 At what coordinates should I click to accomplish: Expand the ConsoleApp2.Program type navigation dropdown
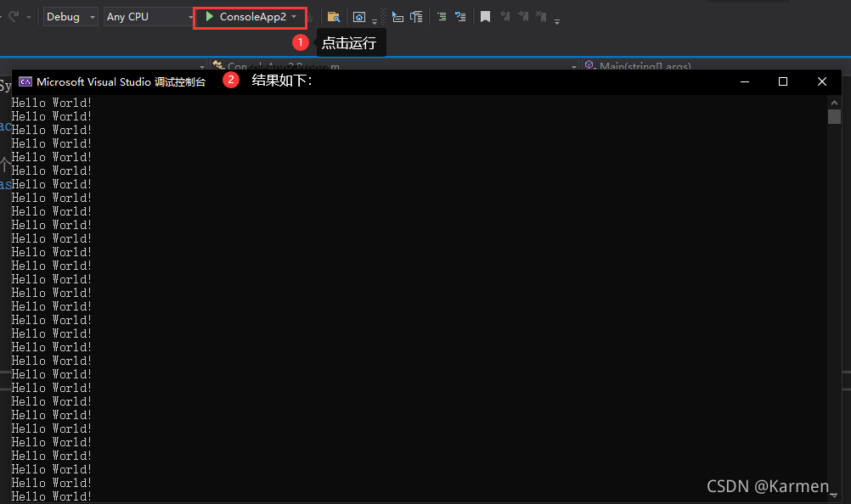pos(574,67)
